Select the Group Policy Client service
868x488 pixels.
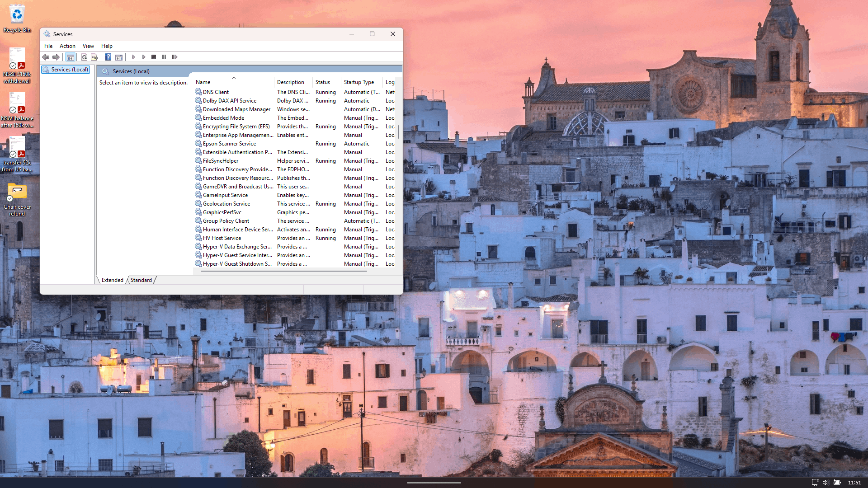pyautogui.click(x=294, y=221)
